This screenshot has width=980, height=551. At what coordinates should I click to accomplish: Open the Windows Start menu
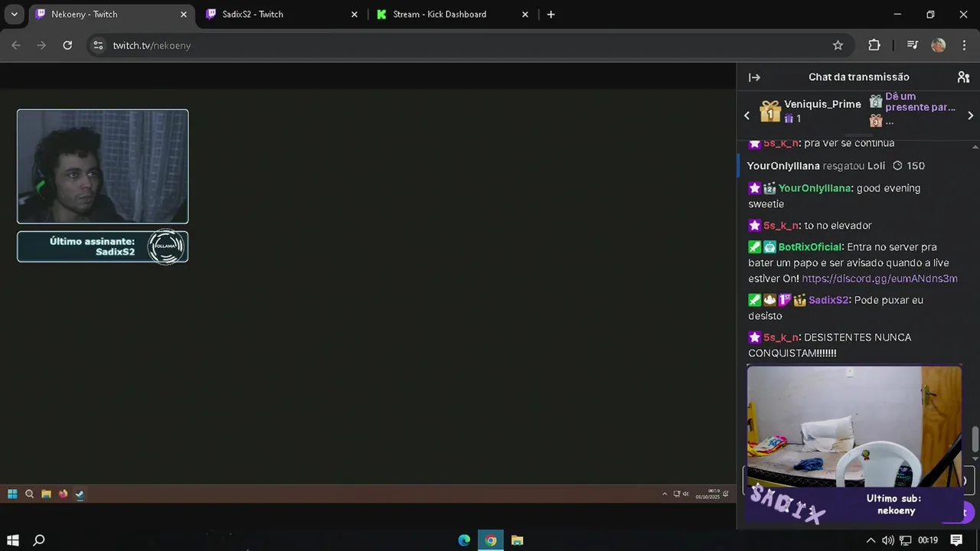(13, 540)
